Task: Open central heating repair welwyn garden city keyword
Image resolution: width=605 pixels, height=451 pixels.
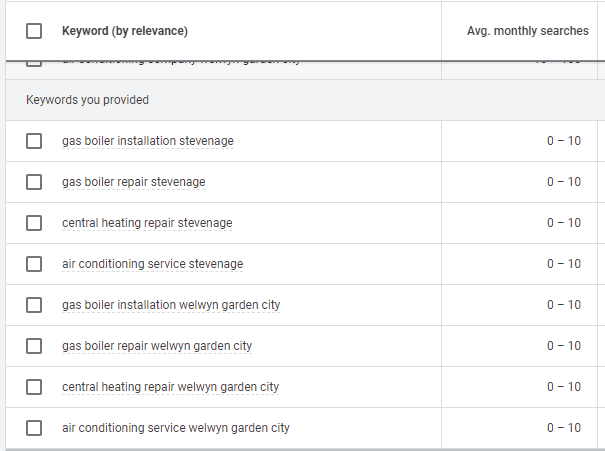Action: point(170,387)
